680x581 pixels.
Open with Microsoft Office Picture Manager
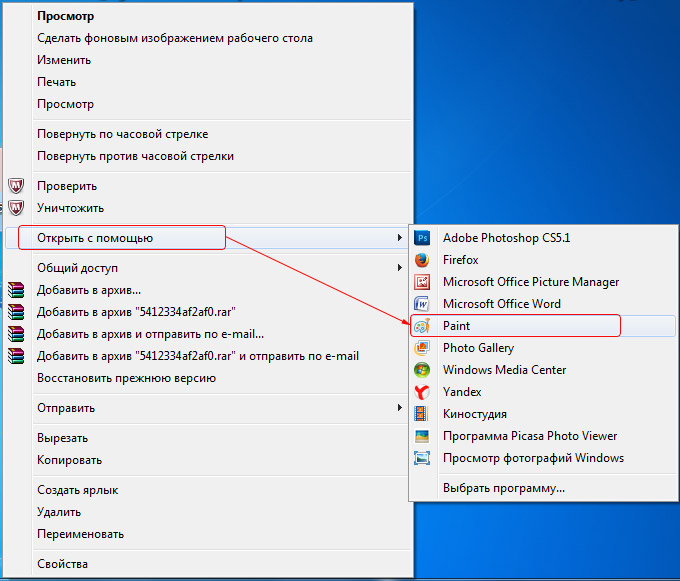531,282
